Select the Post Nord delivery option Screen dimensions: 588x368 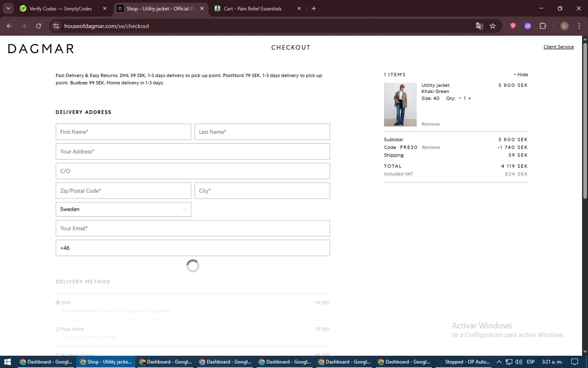pyautogui.click(x=58, y=329)
